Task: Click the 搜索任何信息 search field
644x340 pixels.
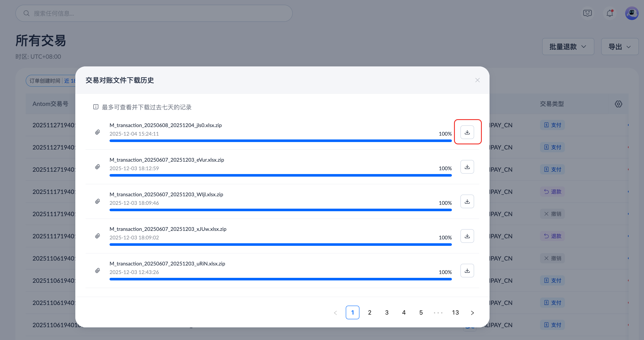Action: pos(154,13)
